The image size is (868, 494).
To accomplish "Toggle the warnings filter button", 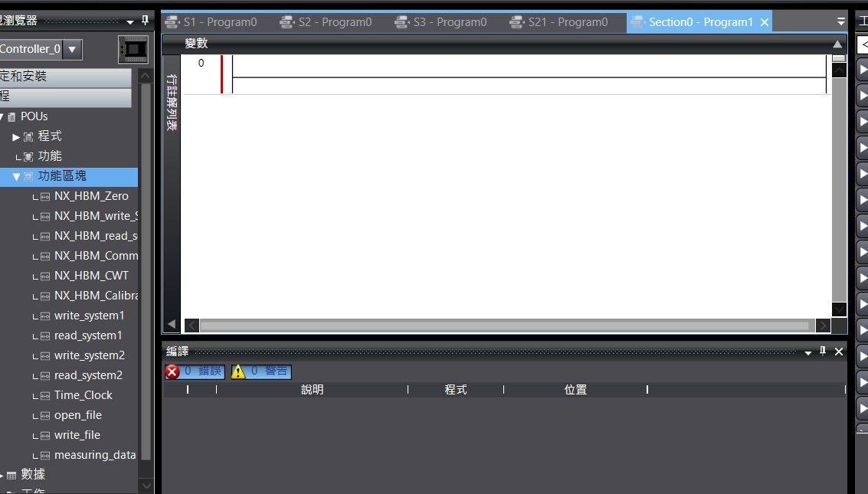I will [x=261, y=371].
